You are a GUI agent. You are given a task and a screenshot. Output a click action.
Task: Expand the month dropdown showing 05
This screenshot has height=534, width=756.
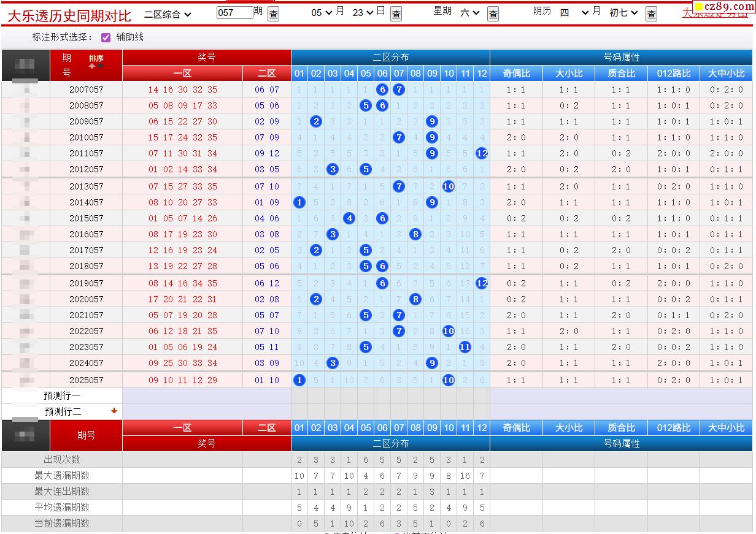click(322, 12)
